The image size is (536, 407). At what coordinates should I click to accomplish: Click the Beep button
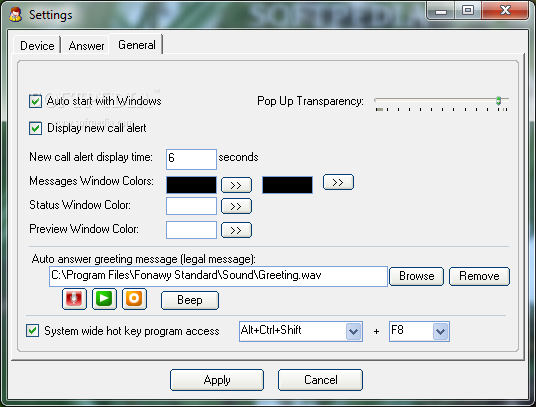point(190,300)
